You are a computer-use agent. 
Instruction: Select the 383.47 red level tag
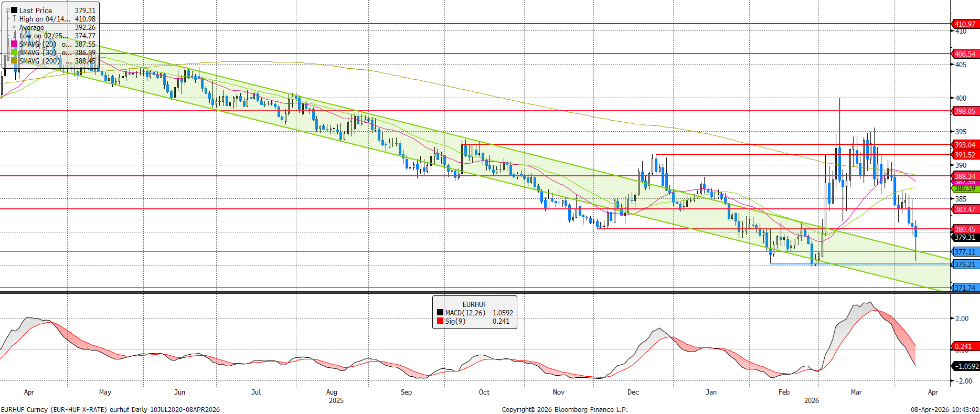(x=965, y=209)
